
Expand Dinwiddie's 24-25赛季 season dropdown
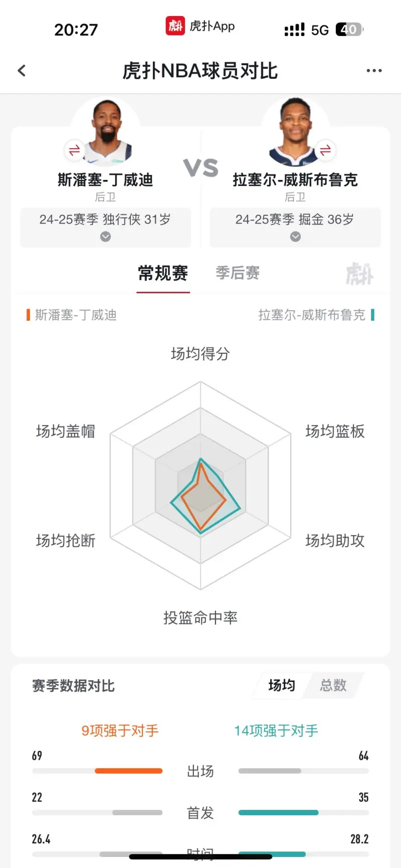(105, 220)
